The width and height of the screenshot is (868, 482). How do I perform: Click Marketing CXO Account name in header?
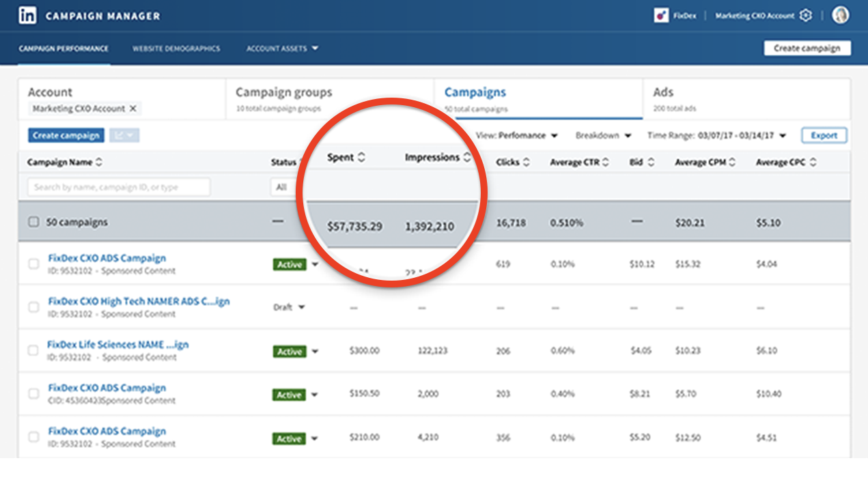(x=756, y=16)
